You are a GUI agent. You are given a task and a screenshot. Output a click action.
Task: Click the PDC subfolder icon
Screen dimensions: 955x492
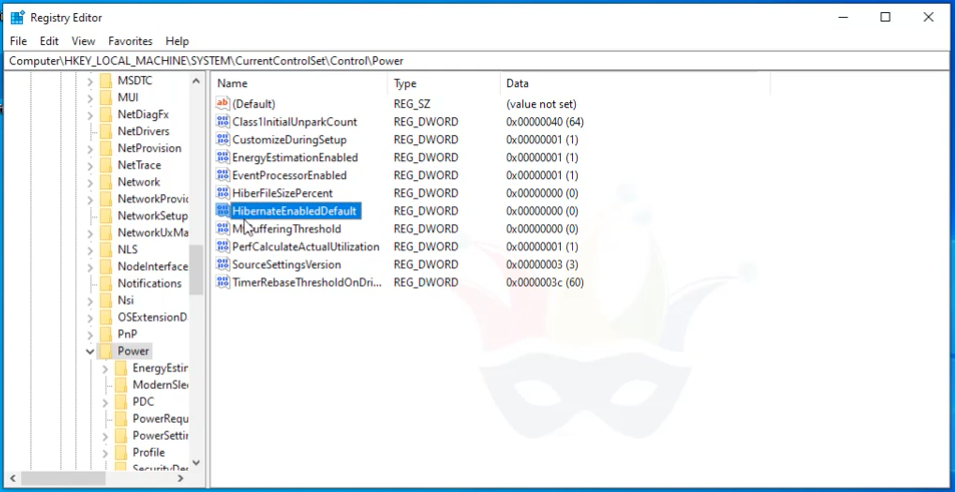(121, 402)
